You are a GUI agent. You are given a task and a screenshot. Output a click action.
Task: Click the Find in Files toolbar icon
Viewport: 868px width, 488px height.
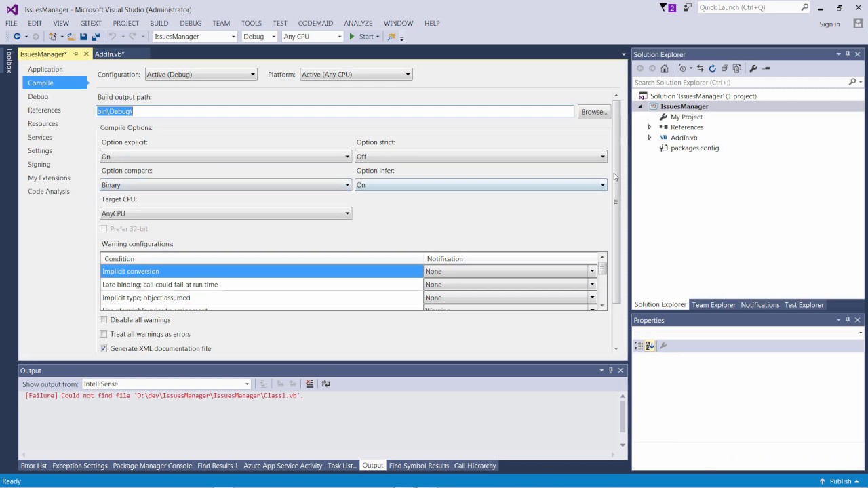pyautogui.click(x=391, y=37)
